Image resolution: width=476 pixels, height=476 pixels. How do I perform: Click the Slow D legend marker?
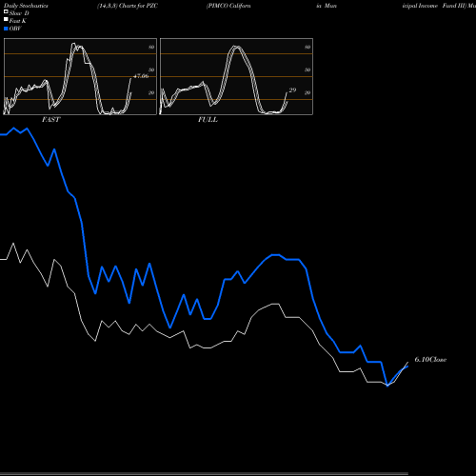(6, 12)
